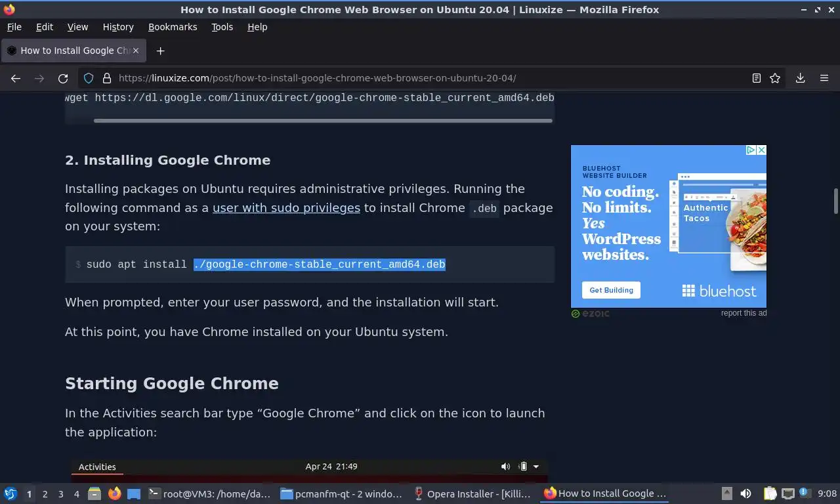
Task: Click the wget code block horizontal scrollbar
Action: point(323,121)
